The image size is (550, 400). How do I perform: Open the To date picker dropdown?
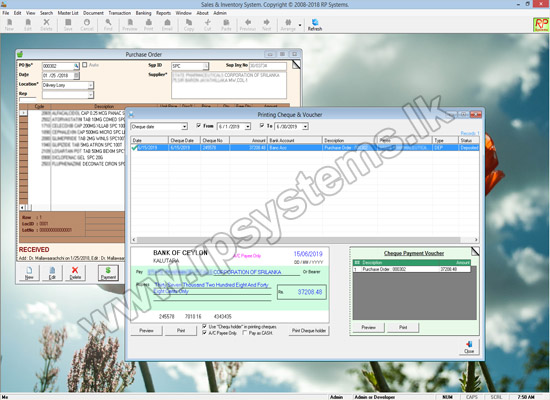pos(305,126)
